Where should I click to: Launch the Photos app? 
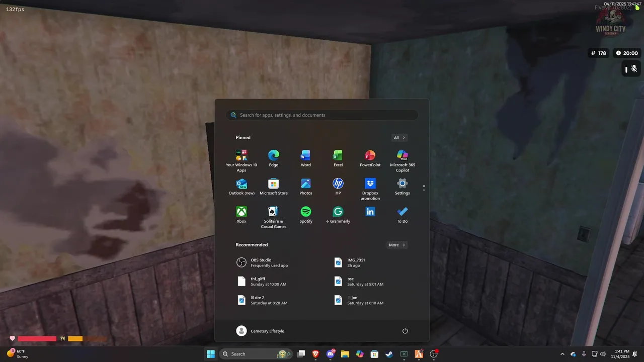(306, 187)
